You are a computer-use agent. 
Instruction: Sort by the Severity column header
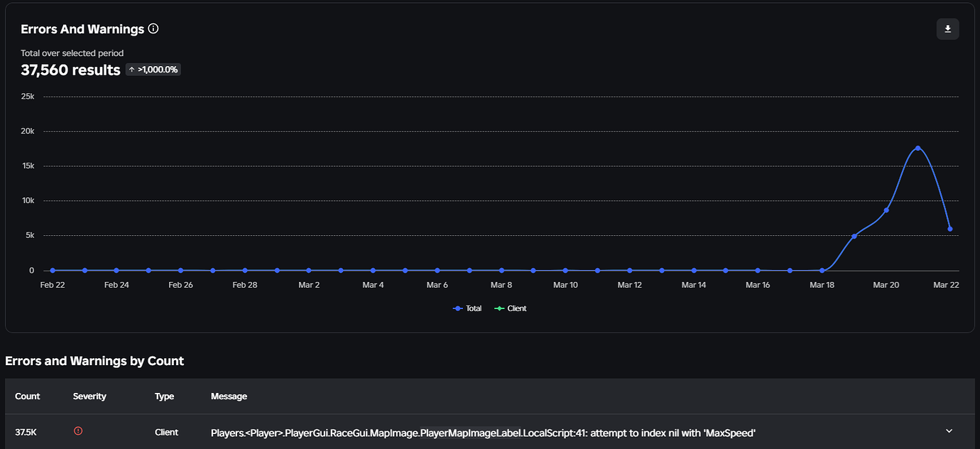89,396
